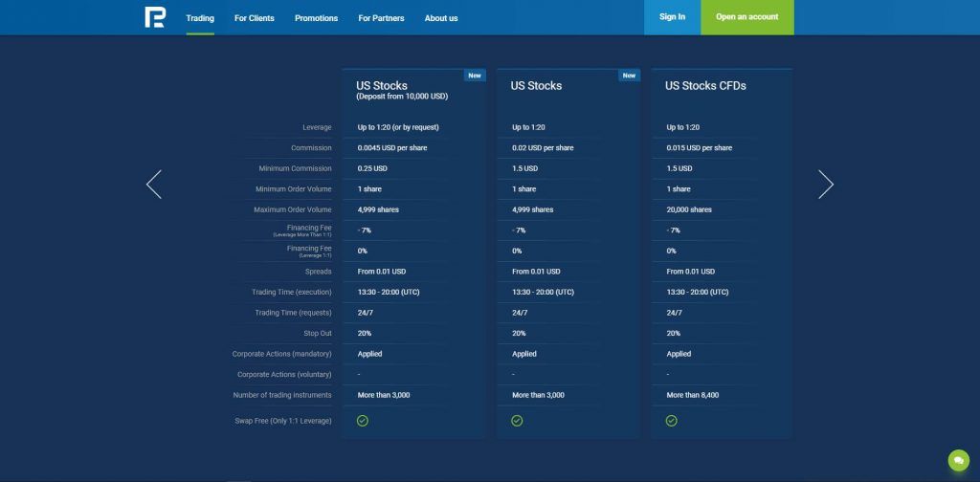The height and width of the screenshot is (482, 980).
Task: Open the Trading menu
Action: 200,18
